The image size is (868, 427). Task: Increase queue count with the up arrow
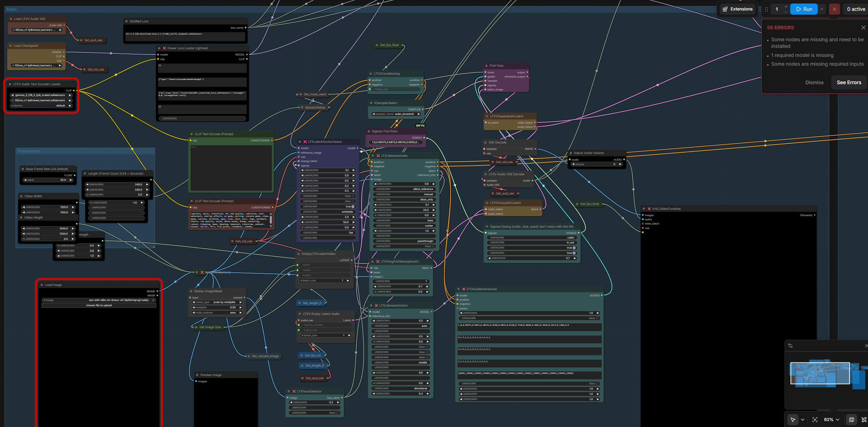[x=786, y=7]
